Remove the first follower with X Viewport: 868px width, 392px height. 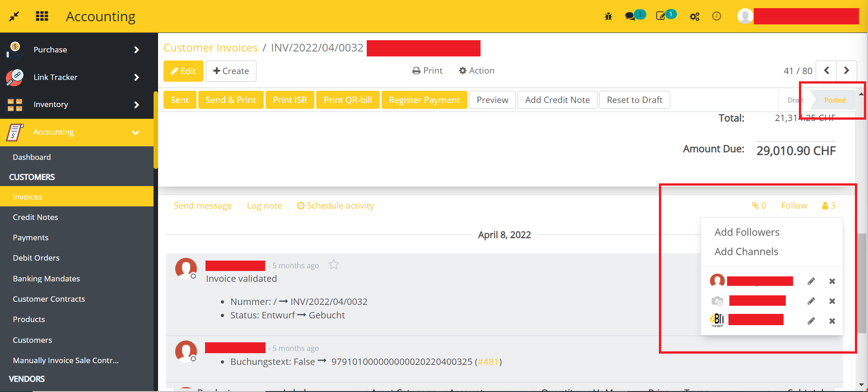tap(832, 281)
